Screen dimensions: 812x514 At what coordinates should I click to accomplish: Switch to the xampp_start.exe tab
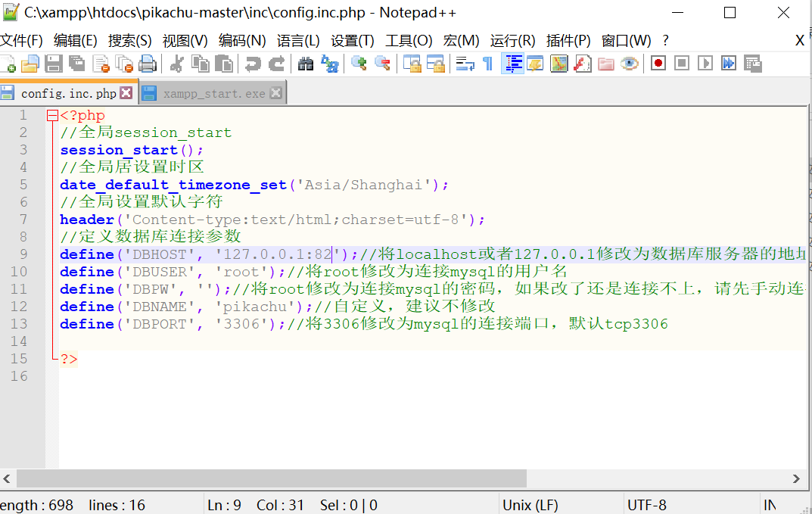coord(214,93)
